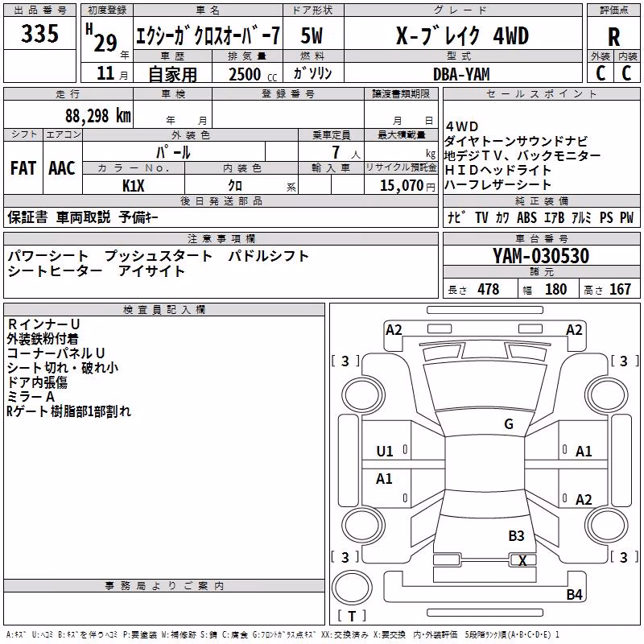Click length value 478
This screenshot has width=644, height=644.
click(x=489, y=290)
